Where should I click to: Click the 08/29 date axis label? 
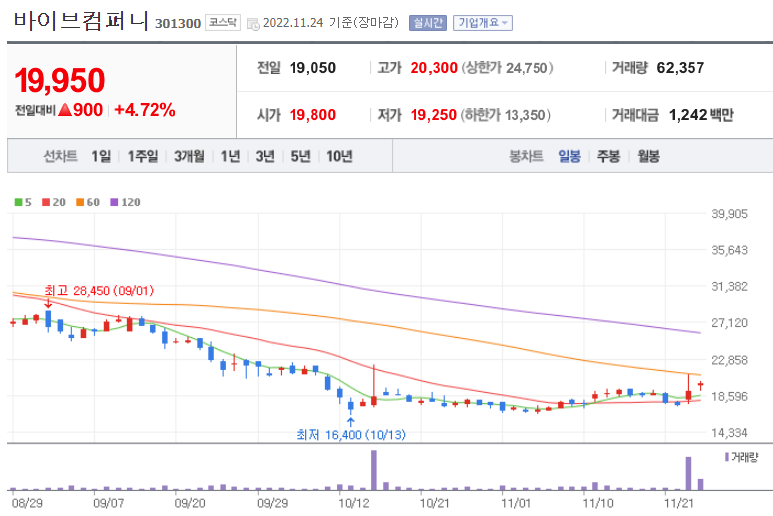27,503
